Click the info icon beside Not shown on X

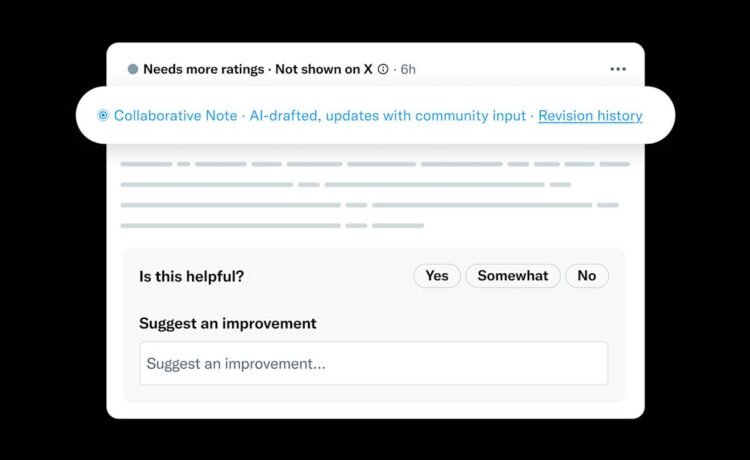(x=383, y=69)
